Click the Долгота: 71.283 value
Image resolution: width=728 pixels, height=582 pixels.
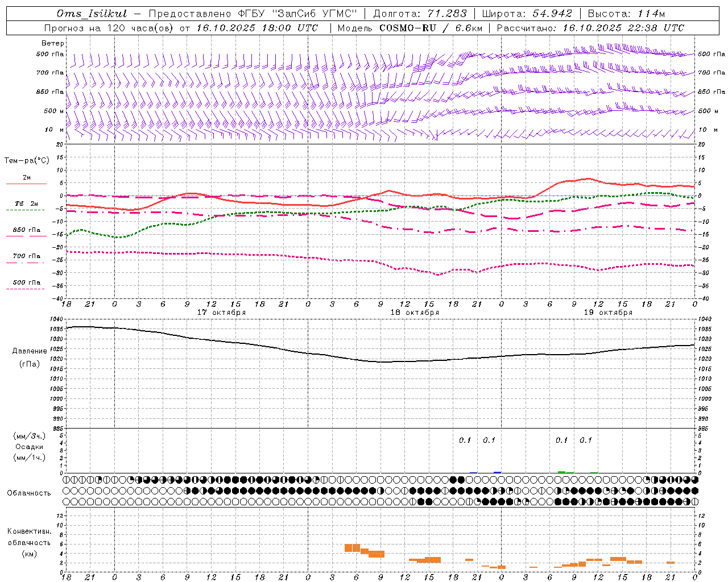pos(420,14)
